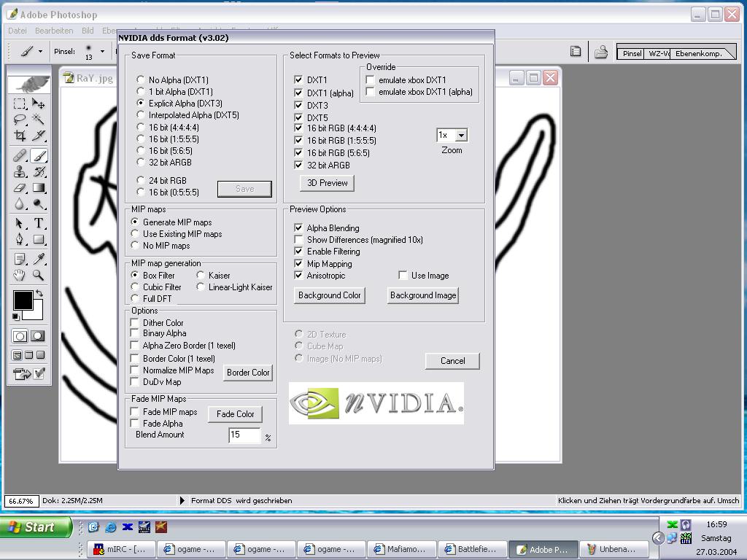Select the Type tool
Image resolution: width=747 pixels, height=560 pixels.
39,223
